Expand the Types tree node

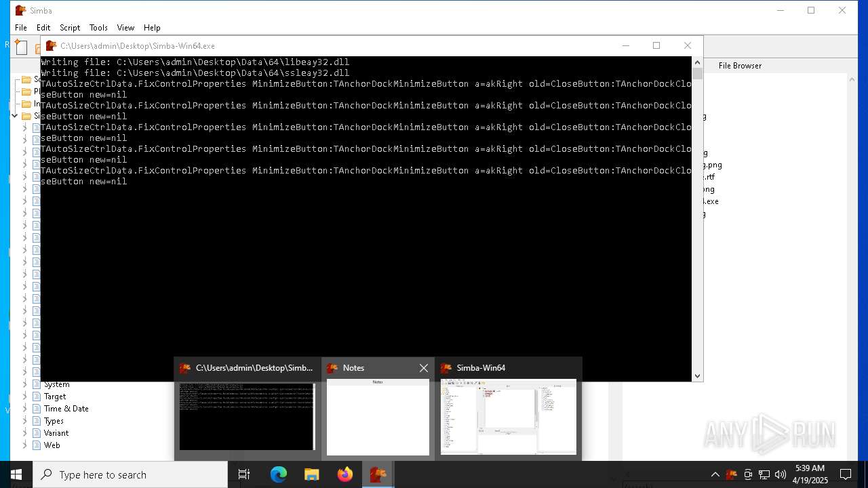(25, 421)
